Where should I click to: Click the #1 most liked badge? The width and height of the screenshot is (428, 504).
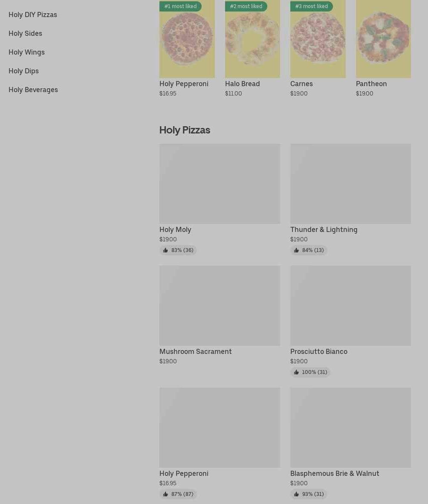point(180,6)
